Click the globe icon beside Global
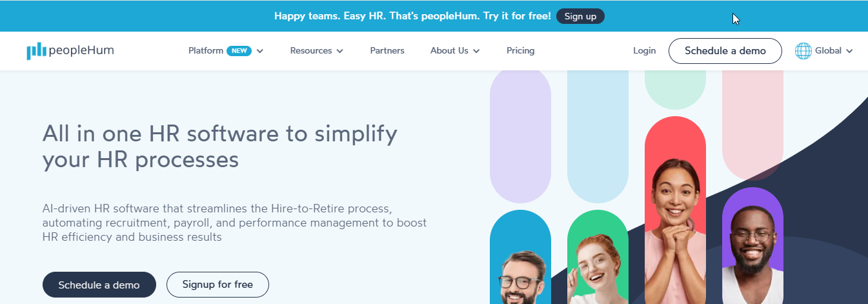This screenshot has width=868, height=304. tap(803, 51)
